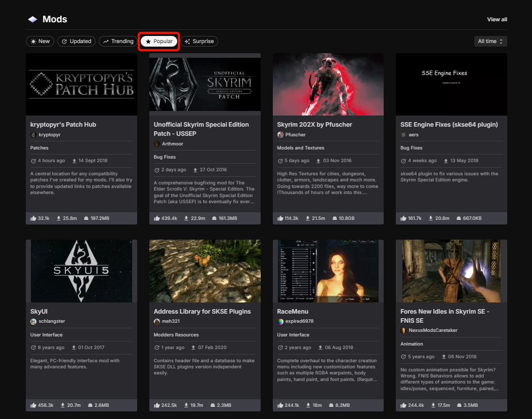Choose the Surprise filter tab
Image resolution: width=532 pixels, height=419 pixels.
tap(199, 42)
